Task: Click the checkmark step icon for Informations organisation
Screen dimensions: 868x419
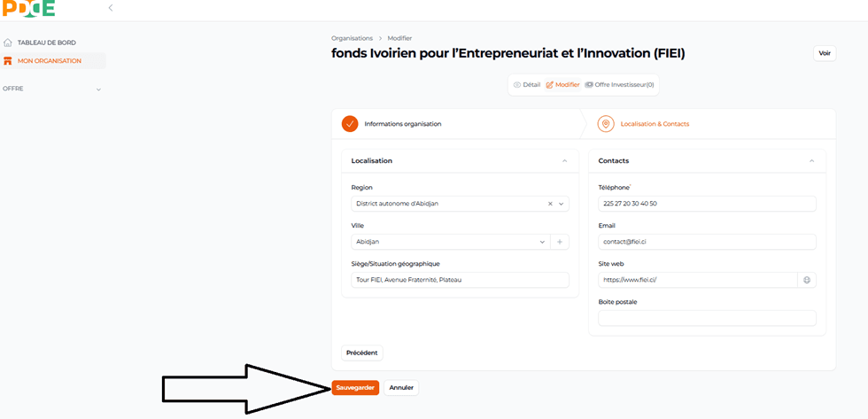Action: (350, 124)
